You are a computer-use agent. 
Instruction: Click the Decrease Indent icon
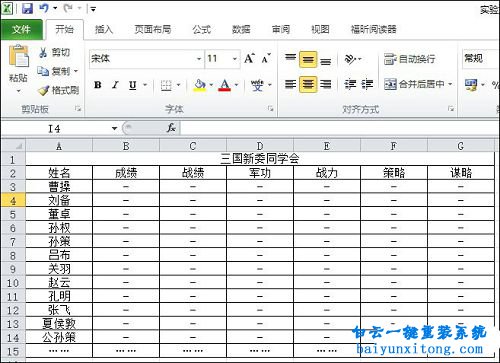click(350, 84)
